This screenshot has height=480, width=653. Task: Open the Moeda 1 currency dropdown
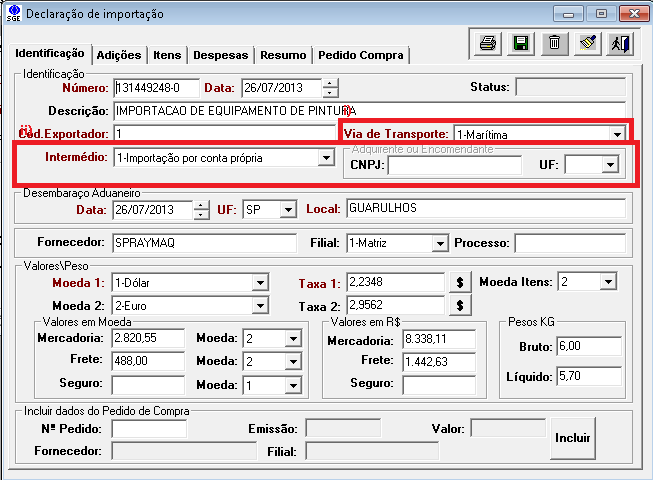(x=260, y=283)
